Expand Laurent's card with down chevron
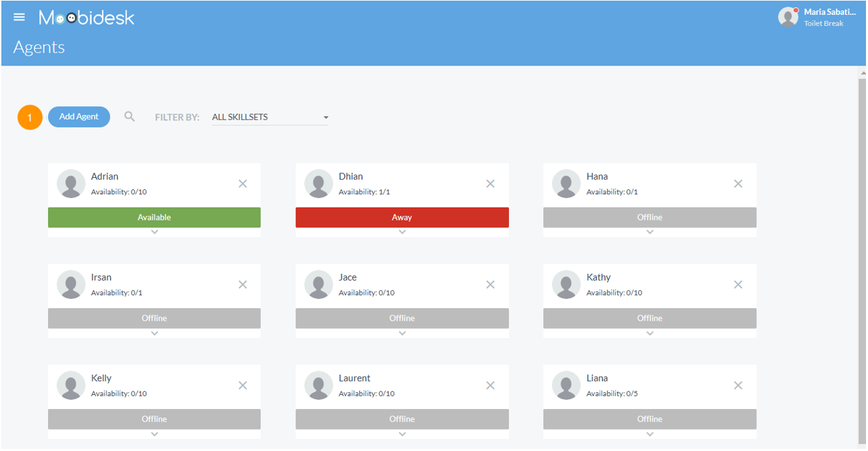 pos(402,434)
